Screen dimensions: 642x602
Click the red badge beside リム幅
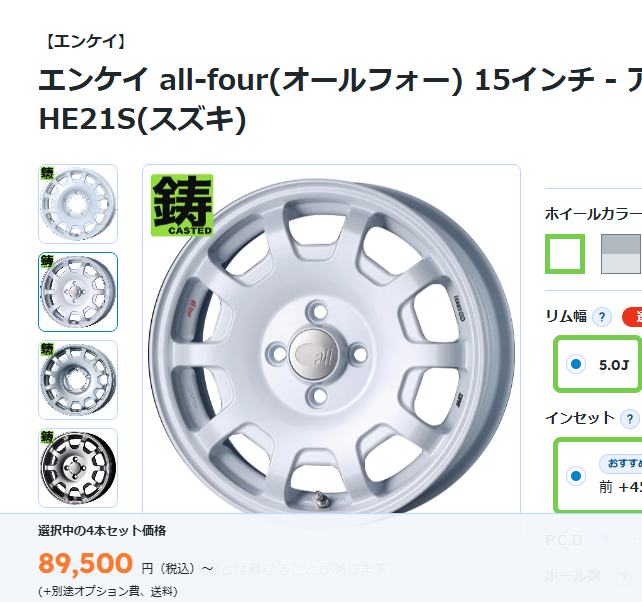(x=632, y=317)
